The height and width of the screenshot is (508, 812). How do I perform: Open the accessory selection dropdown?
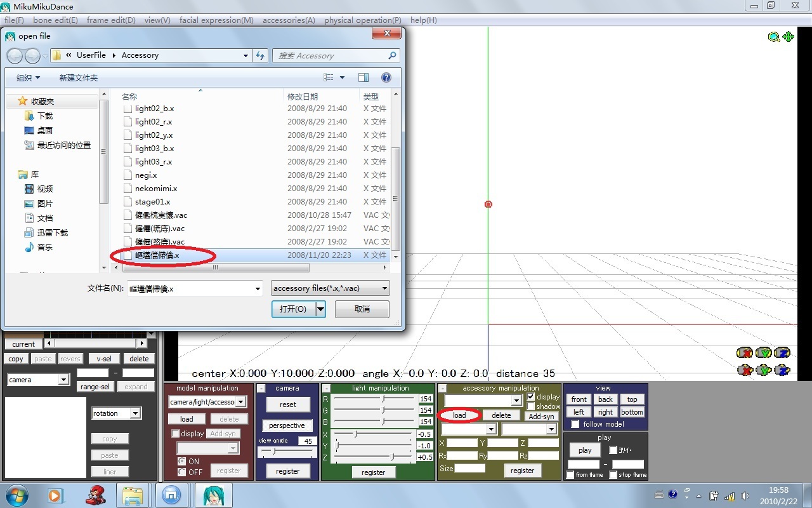(x=483, y=401)
